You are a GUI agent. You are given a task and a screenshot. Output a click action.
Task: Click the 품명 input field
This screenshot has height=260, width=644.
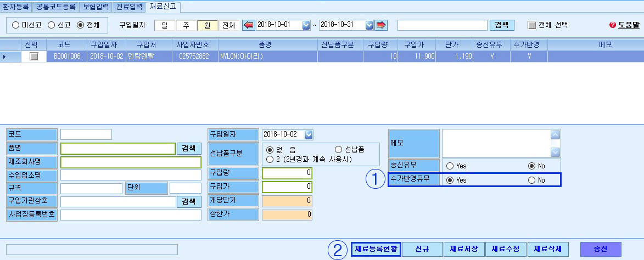[x=118, y=149]
